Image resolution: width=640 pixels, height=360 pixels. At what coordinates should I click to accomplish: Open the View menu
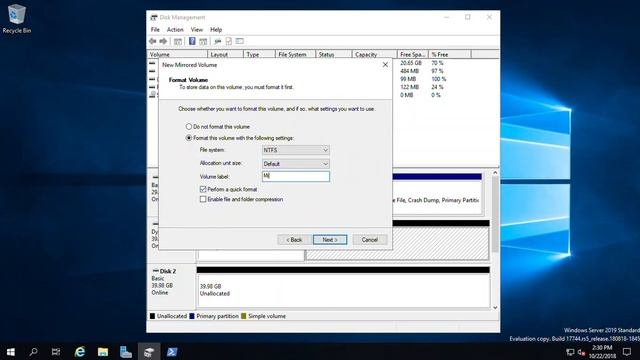point(197,30)
